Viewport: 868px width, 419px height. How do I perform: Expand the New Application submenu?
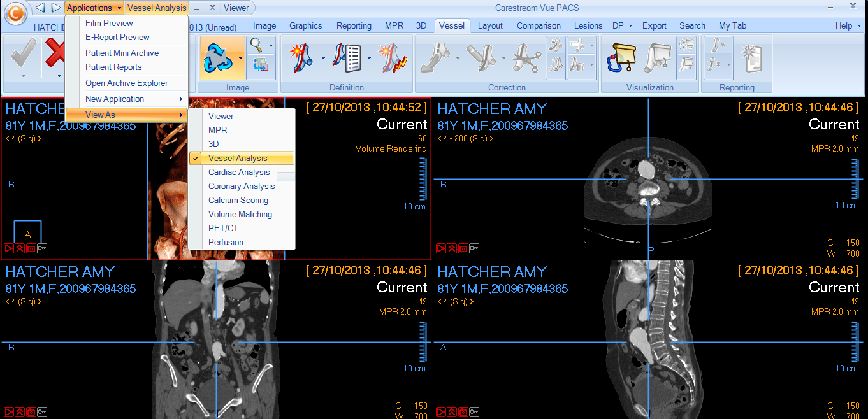point(126,99)
